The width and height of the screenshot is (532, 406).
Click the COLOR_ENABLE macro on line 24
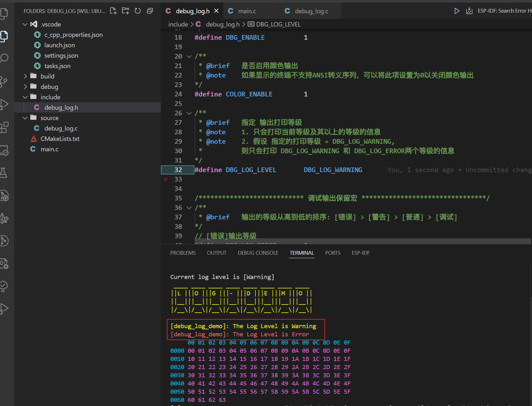[249, 94]
